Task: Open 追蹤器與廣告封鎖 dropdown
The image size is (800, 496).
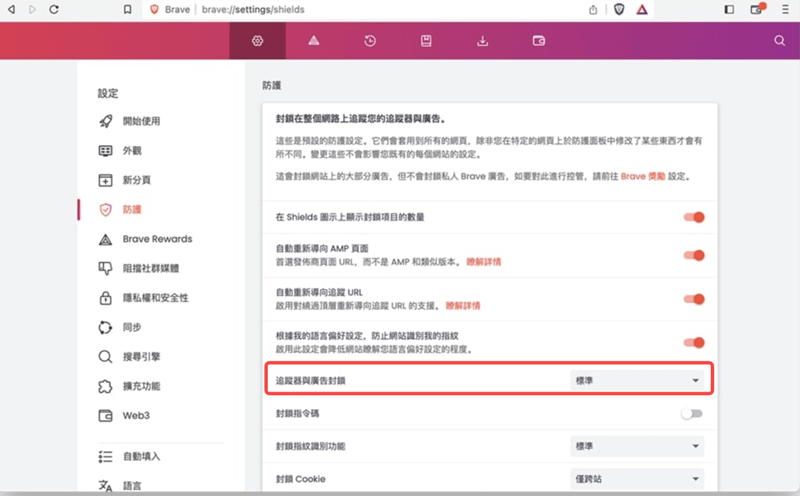Action: click(x=637, y=381)
